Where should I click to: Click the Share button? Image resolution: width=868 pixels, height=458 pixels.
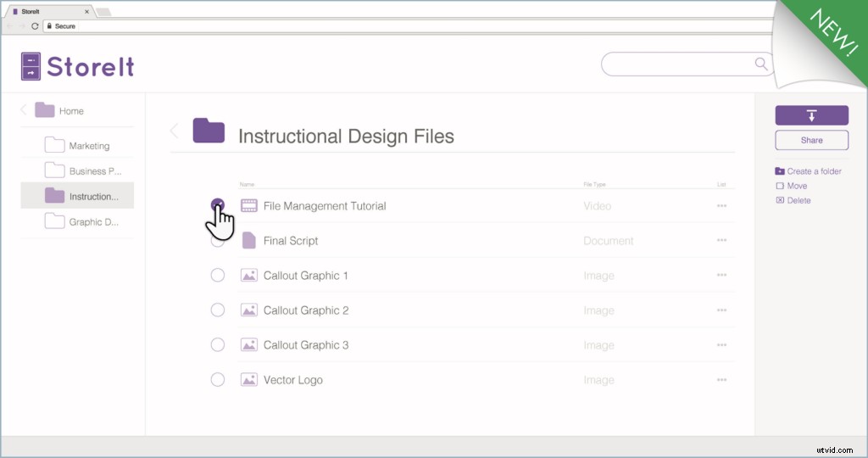[811, 140]
